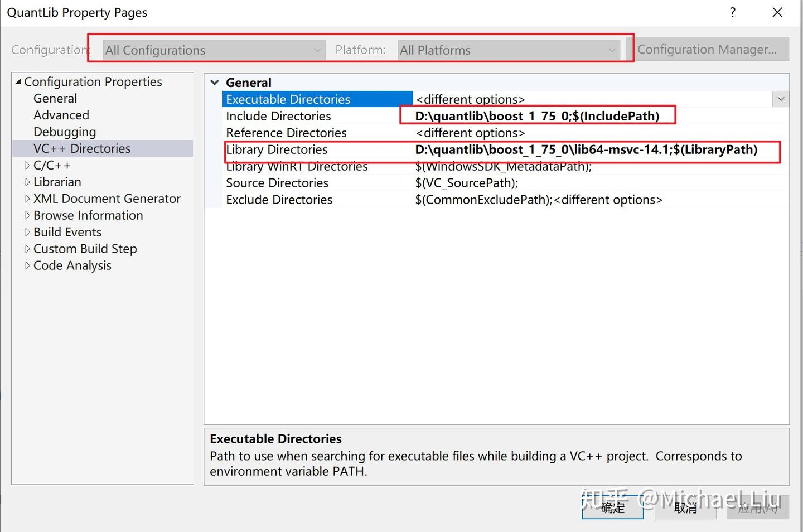803x532 pixels.
Task: Expand the C/C++ tree node
Action: 27,165
